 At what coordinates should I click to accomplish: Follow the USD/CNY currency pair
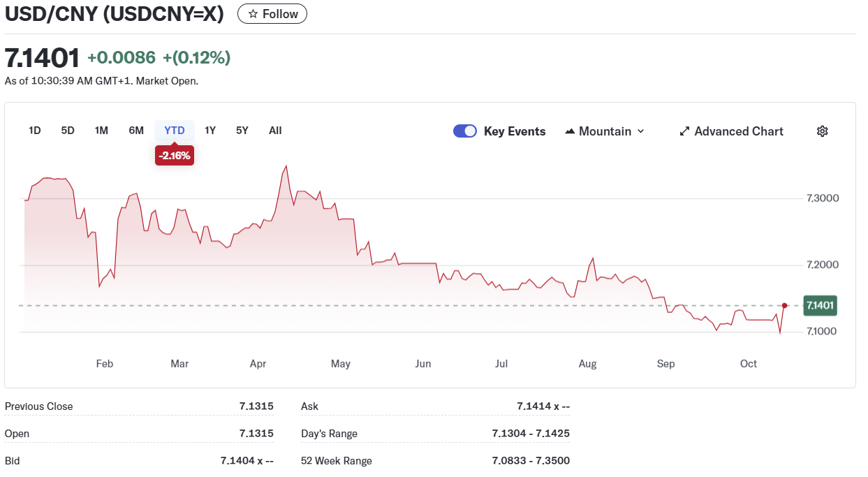click(272, 14)
